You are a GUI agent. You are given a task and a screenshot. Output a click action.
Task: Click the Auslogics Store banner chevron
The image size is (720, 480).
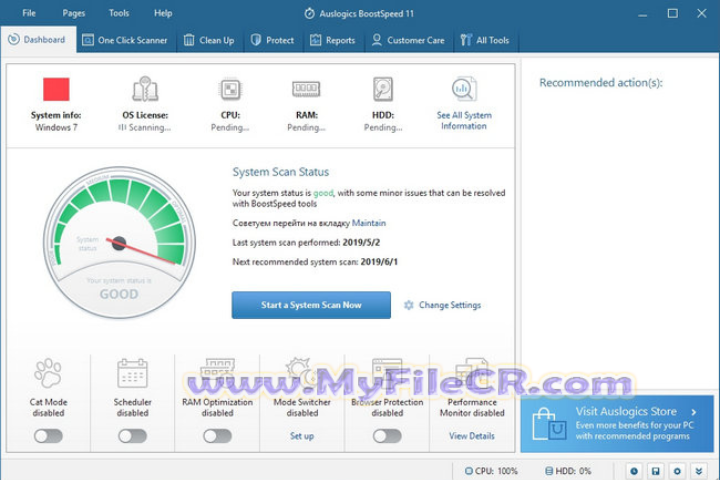693,412
